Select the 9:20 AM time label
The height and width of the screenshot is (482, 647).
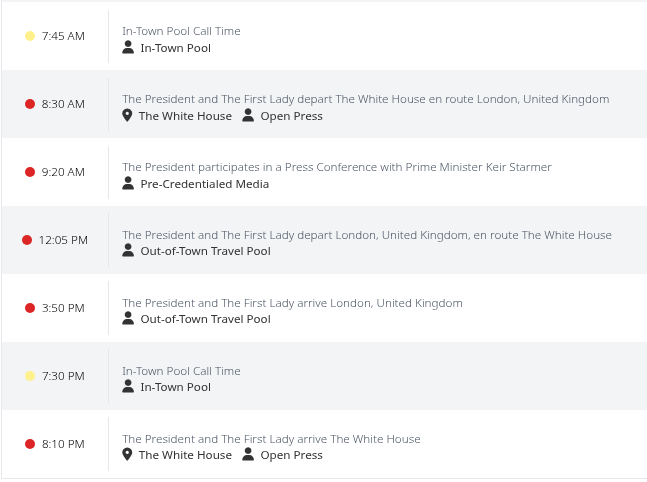63,172
